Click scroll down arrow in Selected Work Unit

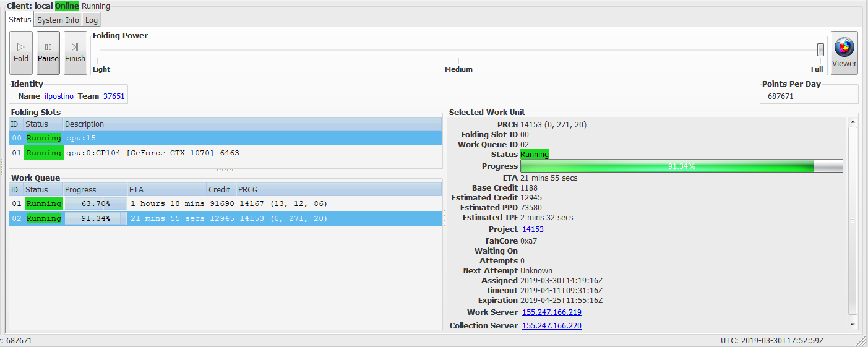[x=853, y=325]
